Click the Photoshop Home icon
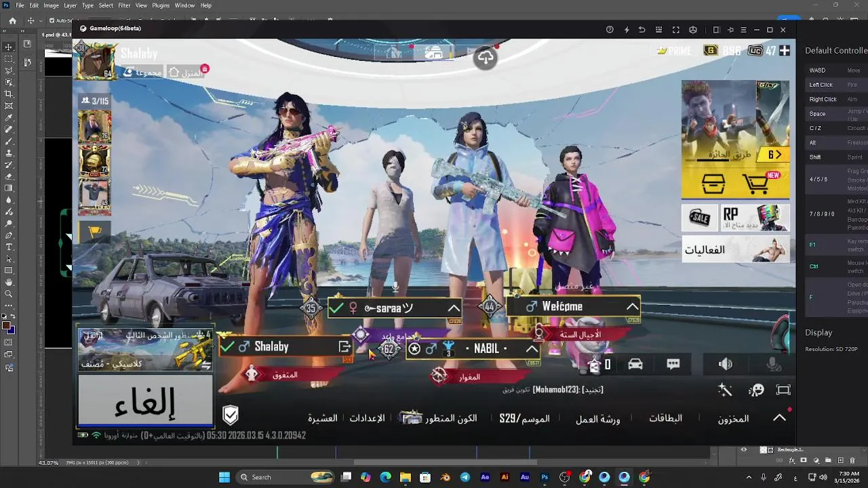This screenshot has height=488, width=868. point(12,20)
